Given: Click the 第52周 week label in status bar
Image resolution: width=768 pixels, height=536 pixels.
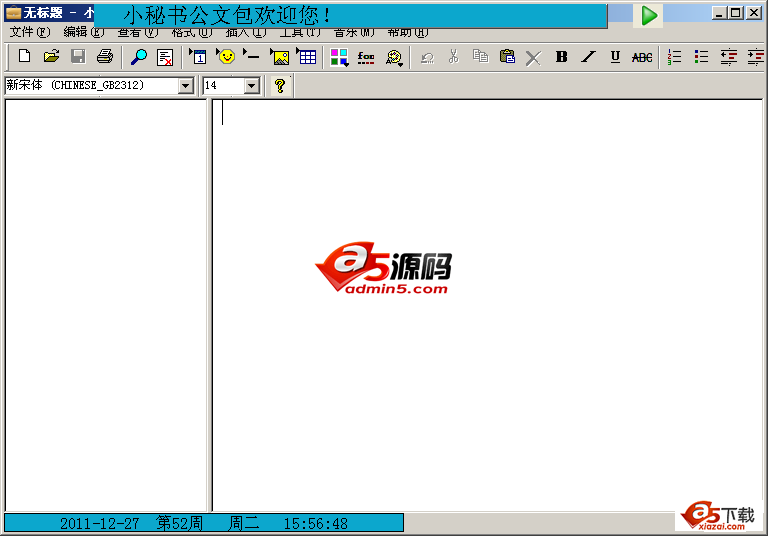Looking at the screenshot, I should (x=179, y=523).
